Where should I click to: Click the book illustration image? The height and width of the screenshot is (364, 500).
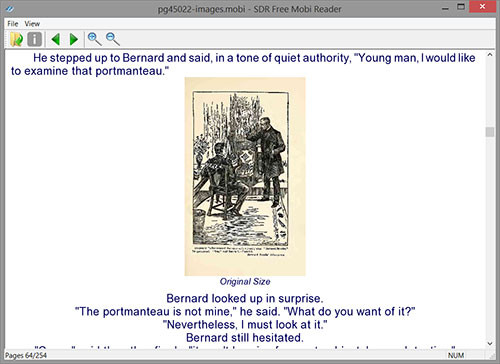[245, 176]
